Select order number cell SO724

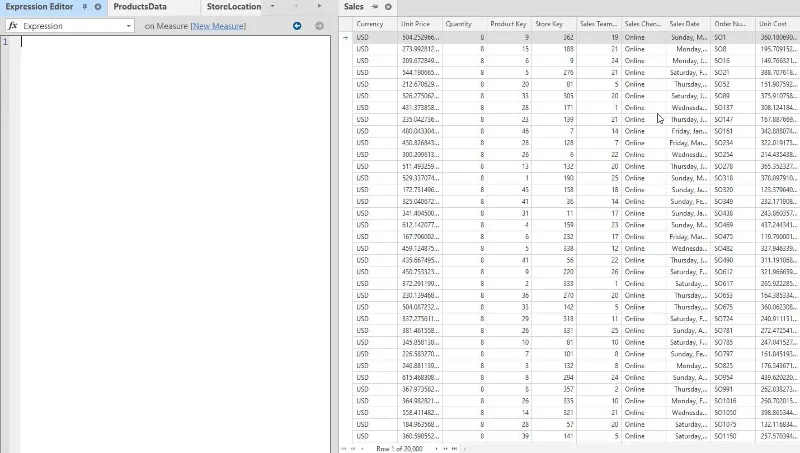tap(733, 319)
